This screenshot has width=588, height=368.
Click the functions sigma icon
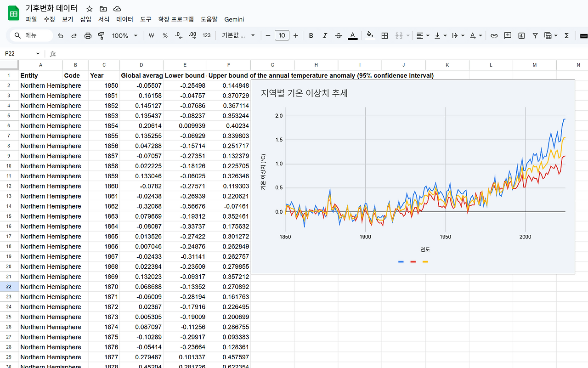click(x=566, y=35)
